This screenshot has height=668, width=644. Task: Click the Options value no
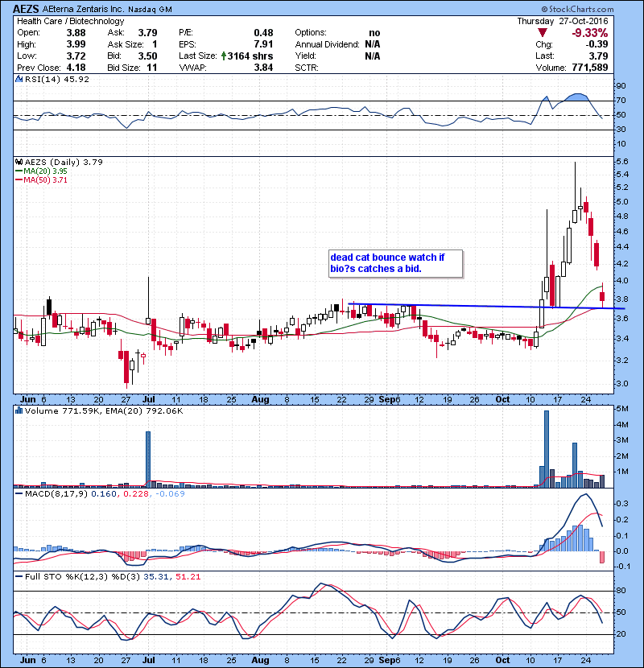click(374, 33)
